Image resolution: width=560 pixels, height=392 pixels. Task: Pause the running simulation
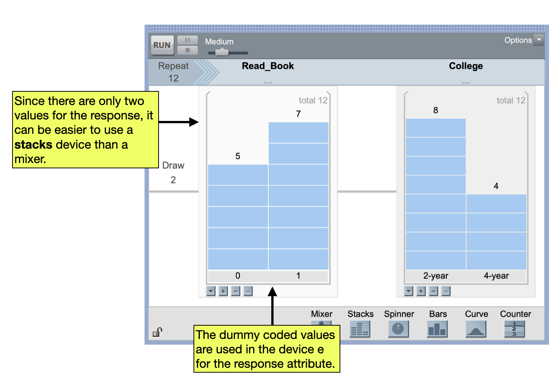pyautogui.click(x=187, y=39)
